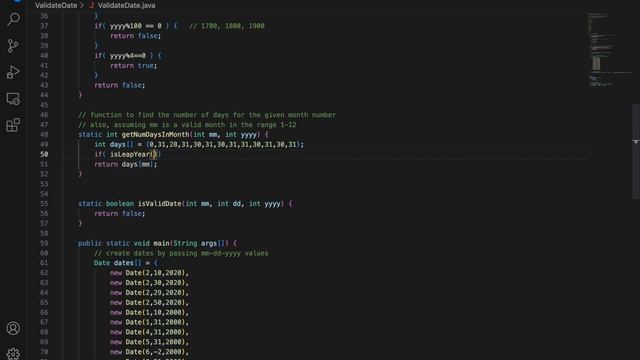Open the Extensions view
Screen dimensions: 640x360
click(13, 125)
